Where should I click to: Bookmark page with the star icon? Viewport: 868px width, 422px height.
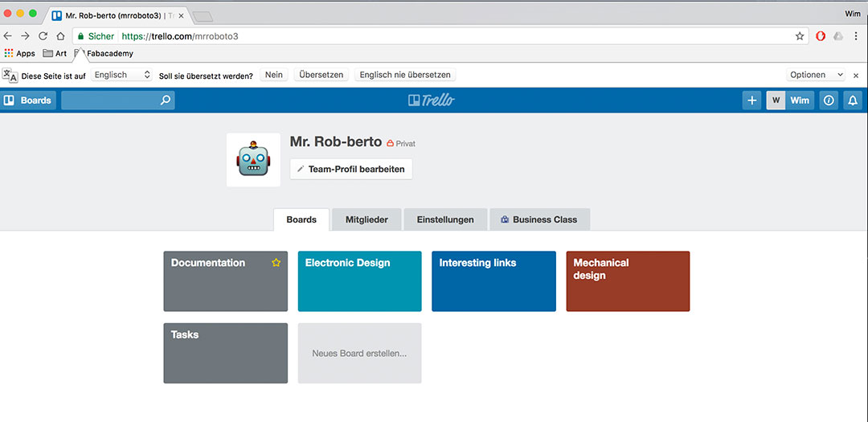tap(800, 36)
